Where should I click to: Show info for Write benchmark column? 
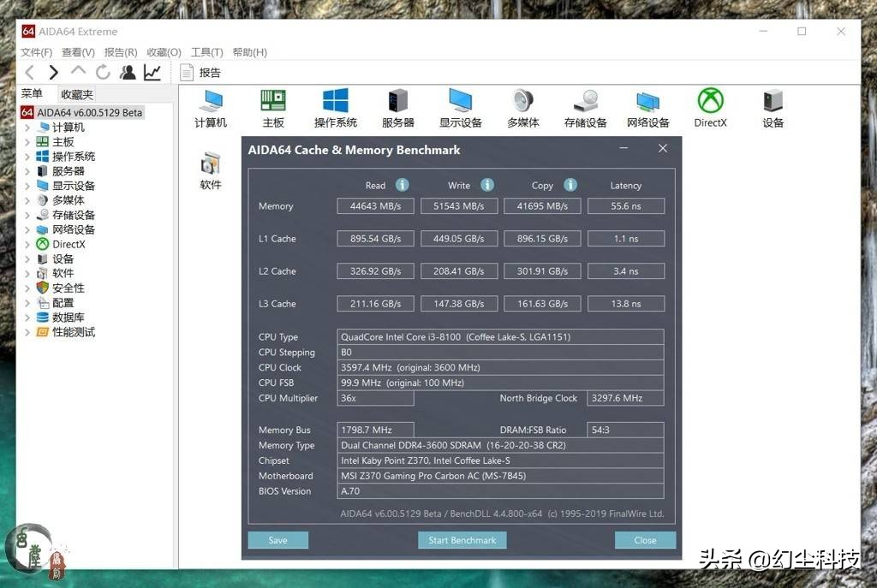coord(487,185)
